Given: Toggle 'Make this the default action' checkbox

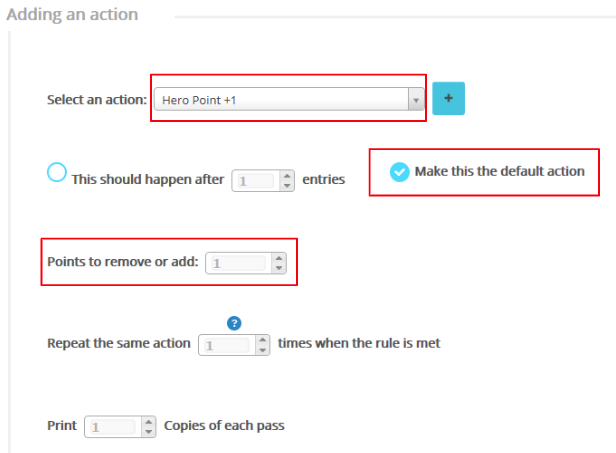Looking at the screenshot, I should coord(399,172).
